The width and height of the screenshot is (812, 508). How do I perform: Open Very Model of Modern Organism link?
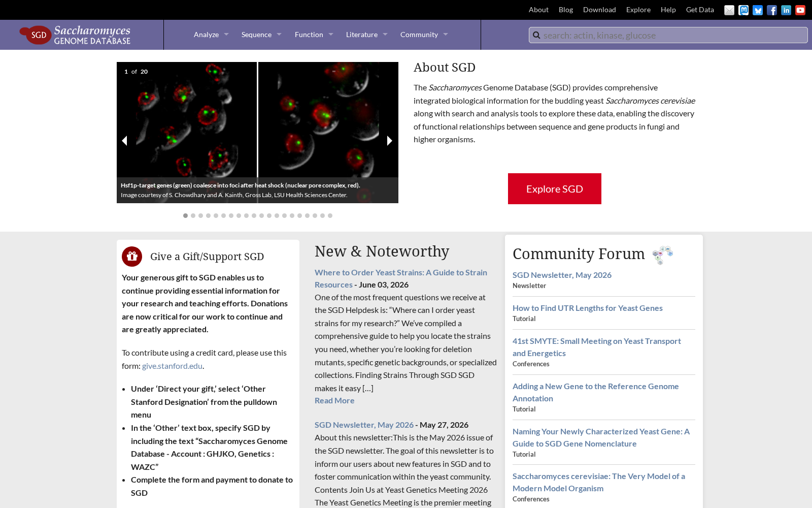[x=599, y=482]
